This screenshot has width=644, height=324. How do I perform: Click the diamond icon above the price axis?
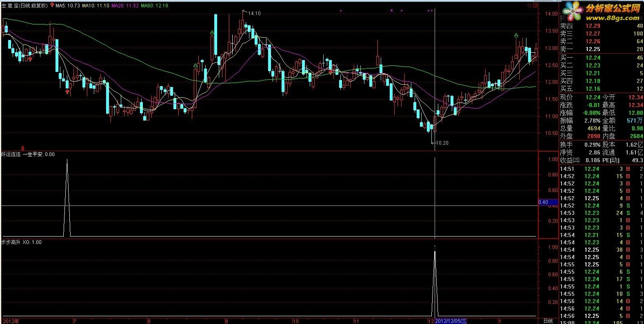pos(530,6)
